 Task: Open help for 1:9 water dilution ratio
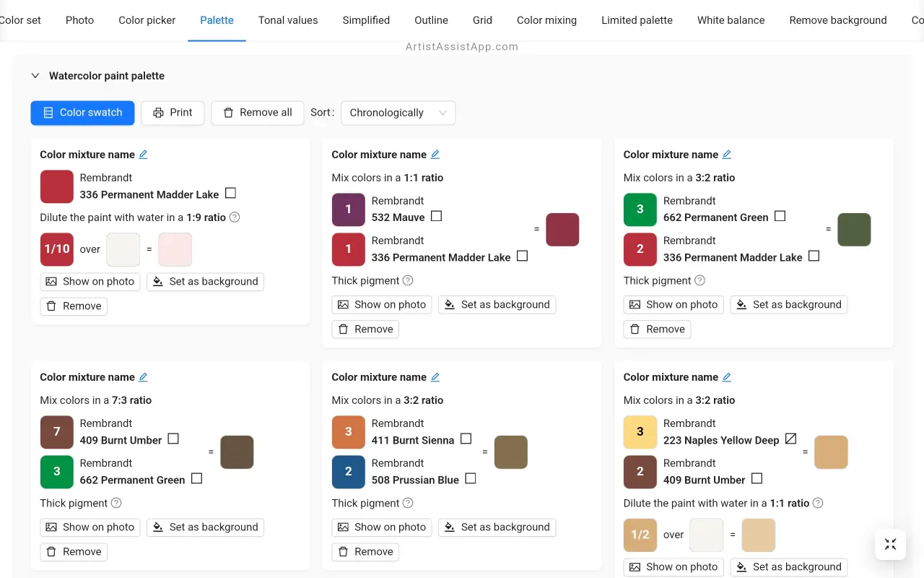point(235,217)
